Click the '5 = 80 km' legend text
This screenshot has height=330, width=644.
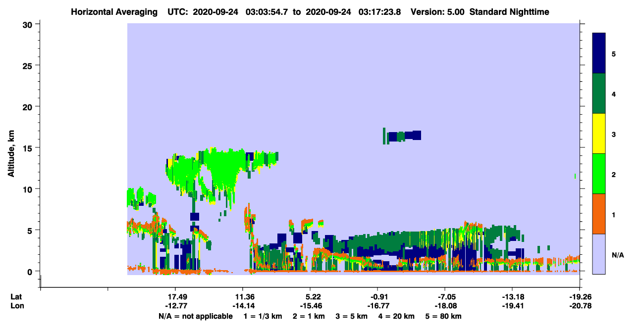point(443,316)
